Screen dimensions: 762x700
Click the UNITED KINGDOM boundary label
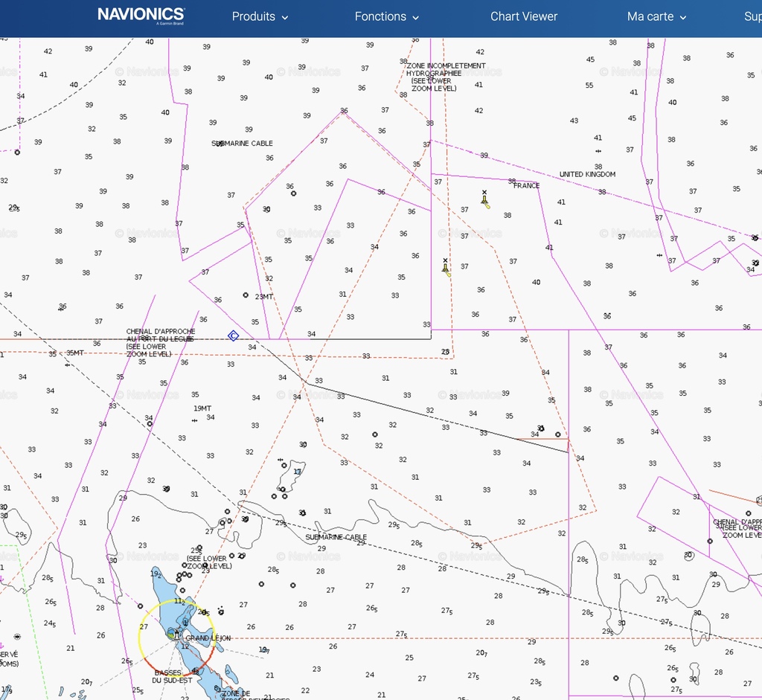click(587, 174)
